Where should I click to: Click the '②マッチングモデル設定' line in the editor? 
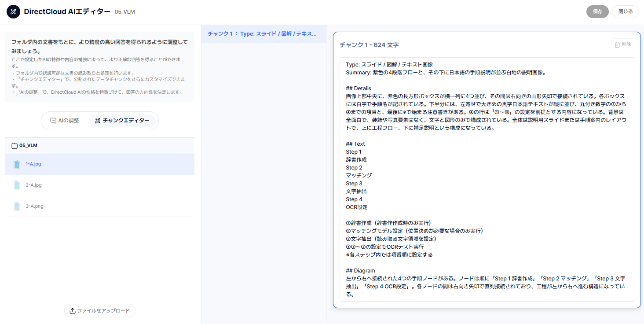[x=414, y=231]
